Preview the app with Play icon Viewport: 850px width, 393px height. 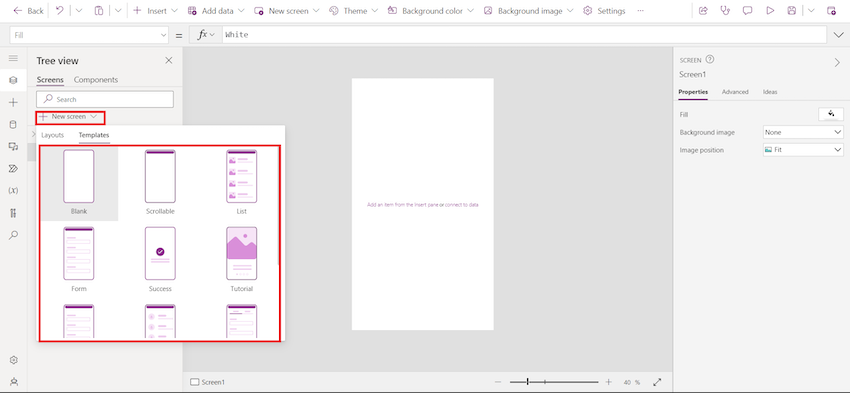click(770, 10)
